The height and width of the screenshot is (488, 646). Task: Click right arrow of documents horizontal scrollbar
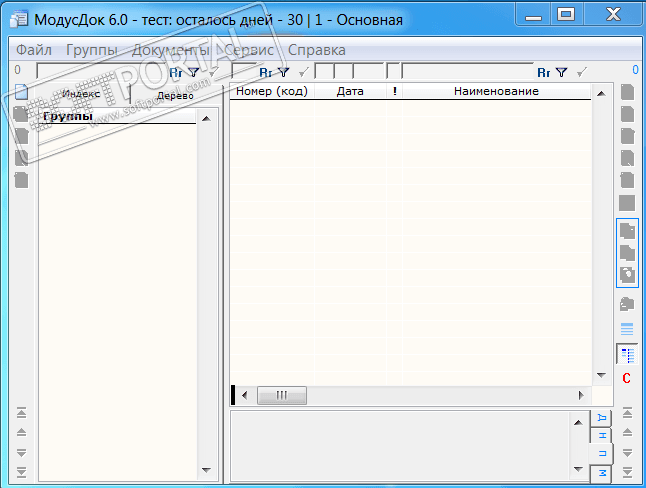coord(581,395)
